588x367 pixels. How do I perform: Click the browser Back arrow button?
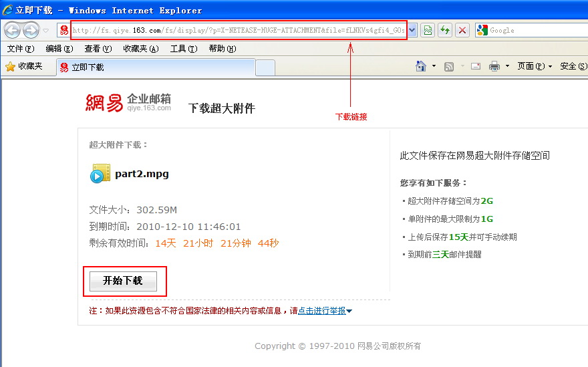[x=13, y=30]
